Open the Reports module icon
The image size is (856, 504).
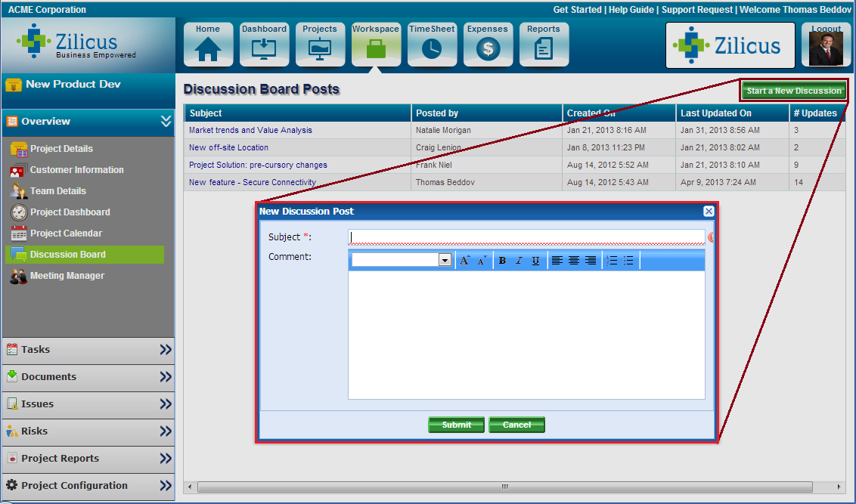point(544,45)
